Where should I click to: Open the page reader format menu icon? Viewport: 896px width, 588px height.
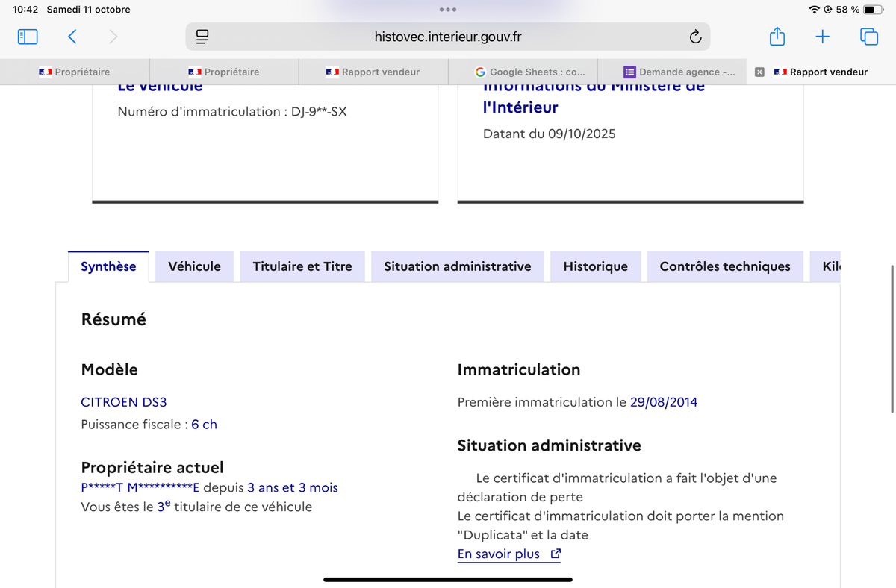coord(202,36)
